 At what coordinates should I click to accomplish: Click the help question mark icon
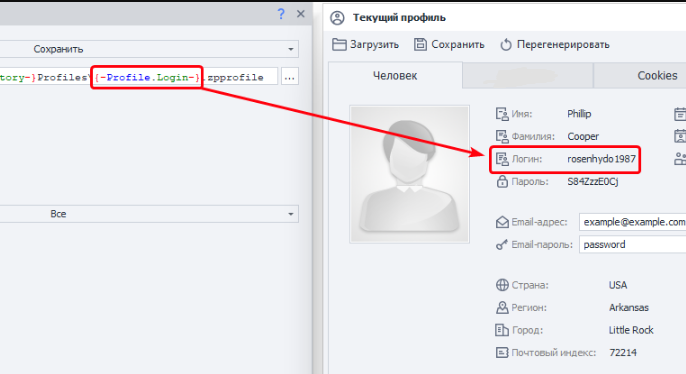(x=281, y=14)
